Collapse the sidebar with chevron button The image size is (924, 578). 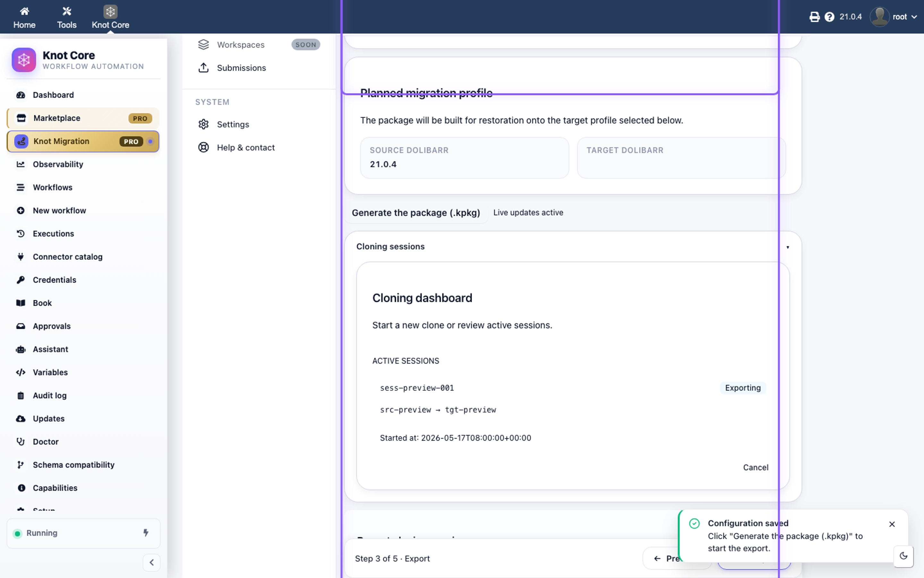(151, 562)
